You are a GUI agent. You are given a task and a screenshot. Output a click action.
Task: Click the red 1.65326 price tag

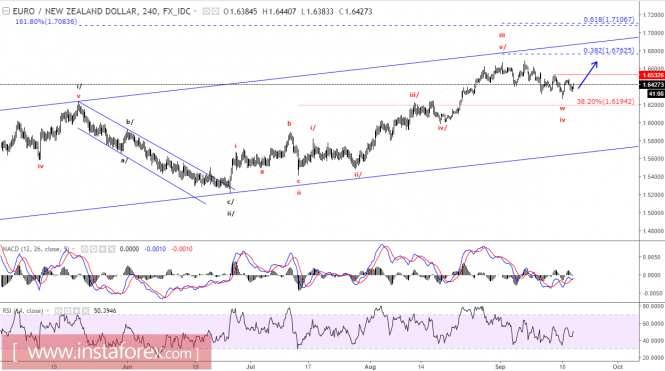click(653, 75)
